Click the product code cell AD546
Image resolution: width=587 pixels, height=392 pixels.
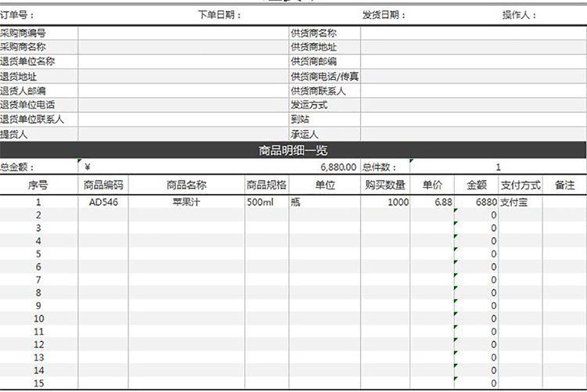[103, 202]
